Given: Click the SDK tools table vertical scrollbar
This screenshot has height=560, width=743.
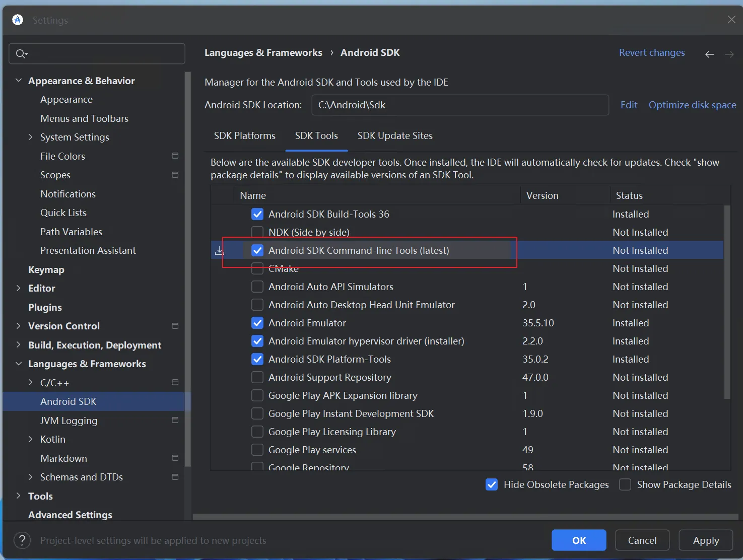Looking at the screenshot, I should [727, 302].
